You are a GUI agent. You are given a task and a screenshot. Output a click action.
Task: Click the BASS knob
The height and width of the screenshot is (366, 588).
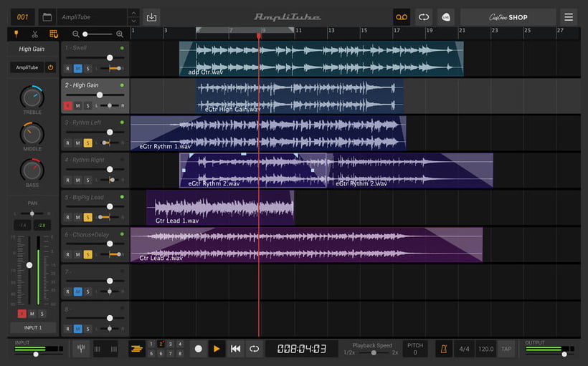32,170
